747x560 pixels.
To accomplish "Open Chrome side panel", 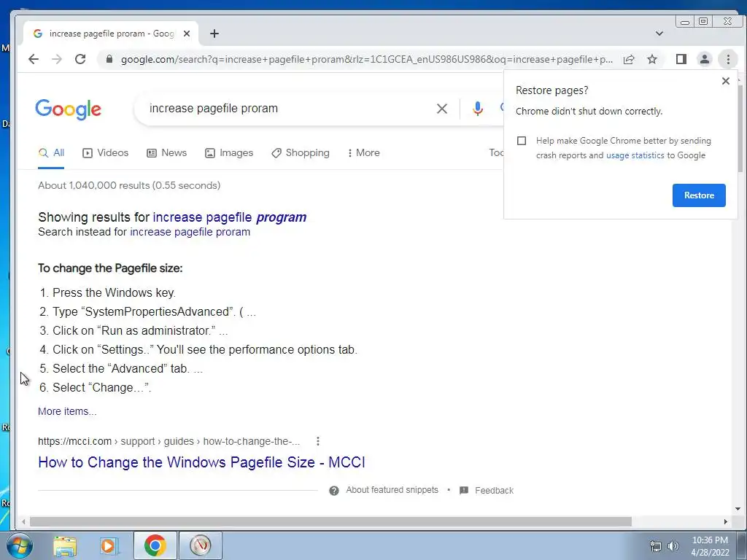I will click(681, 59).
